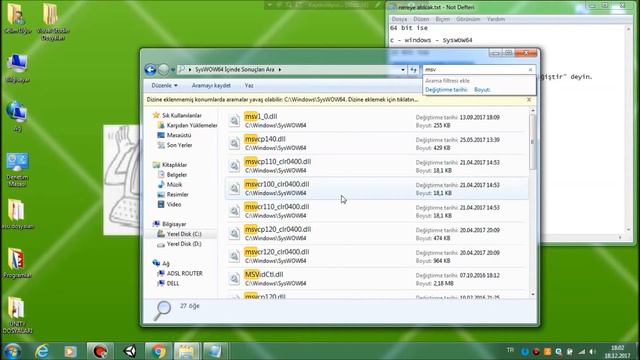Click the Windows Start orb

12,351
